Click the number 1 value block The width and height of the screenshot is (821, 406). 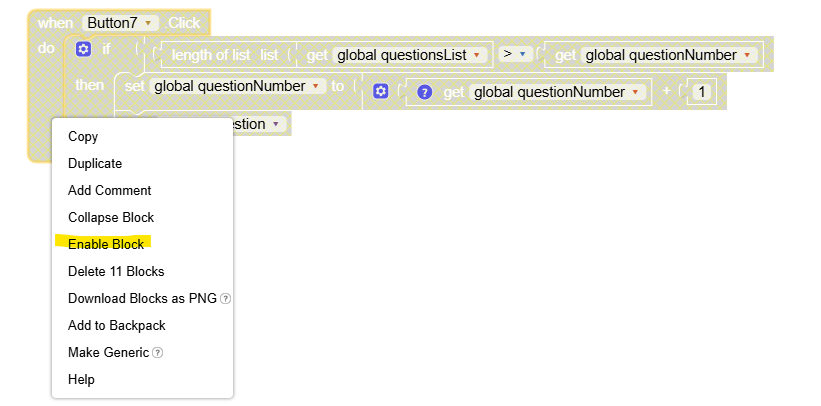pyautogui.click(x=702, y=92)
